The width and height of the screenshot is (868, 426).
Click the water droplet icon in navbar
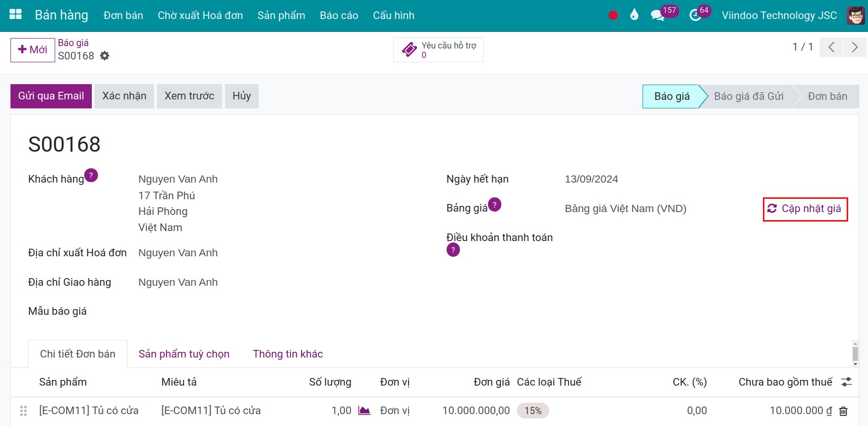(634, 15)
